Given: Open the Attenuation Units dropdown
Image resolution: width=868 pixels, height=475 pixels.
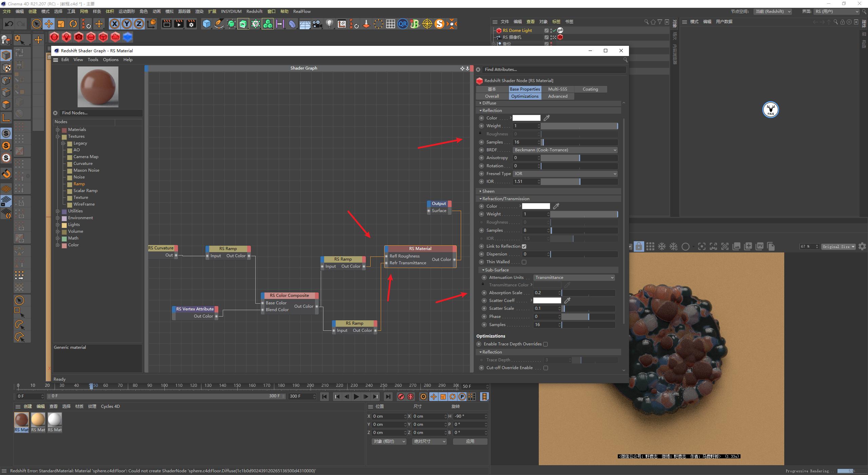Looking at the screenshot, I should tap(574, 278).
